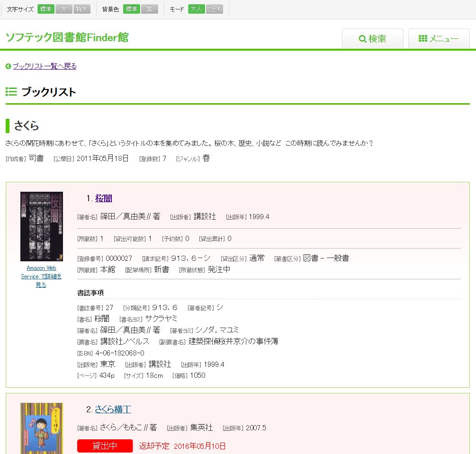Click the grid icon in メニュー tab
Screen dimensions: 476x454
(x=423, y=39)
